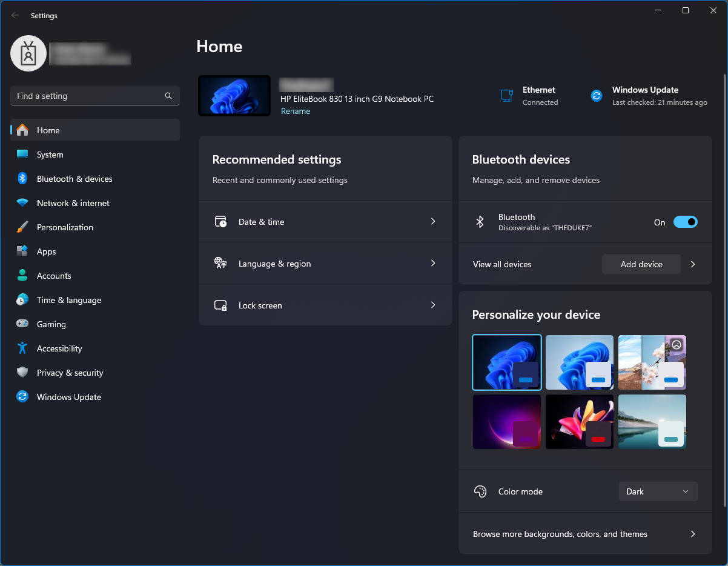Open the Color mode Dark dropdown

(x=658, y=491)
